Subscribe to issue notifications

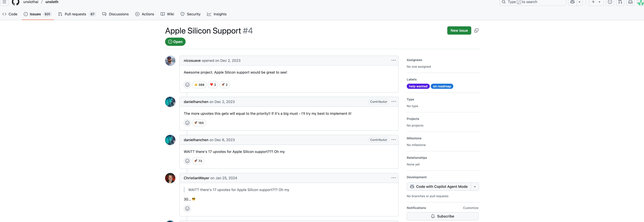point(442,216)
